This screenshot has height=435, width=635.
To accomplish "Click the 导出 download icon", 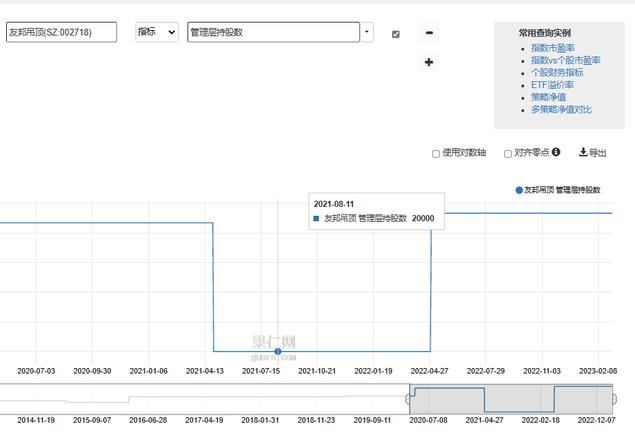I will (x=583, y=153).
